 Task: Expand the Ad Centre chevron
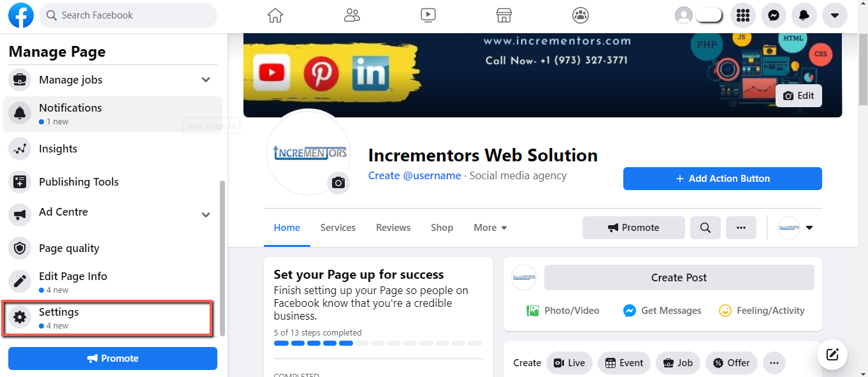[x=206, y=215]
